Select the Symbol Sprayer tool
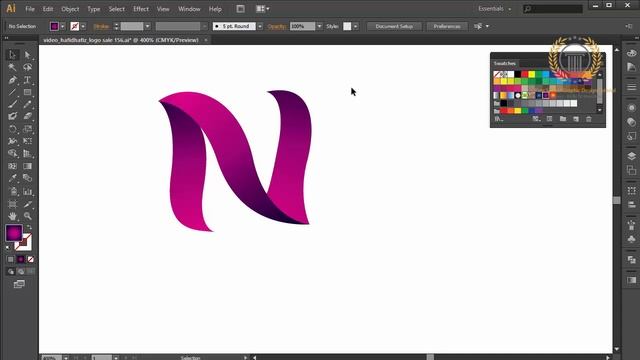 tap(12, 191)
